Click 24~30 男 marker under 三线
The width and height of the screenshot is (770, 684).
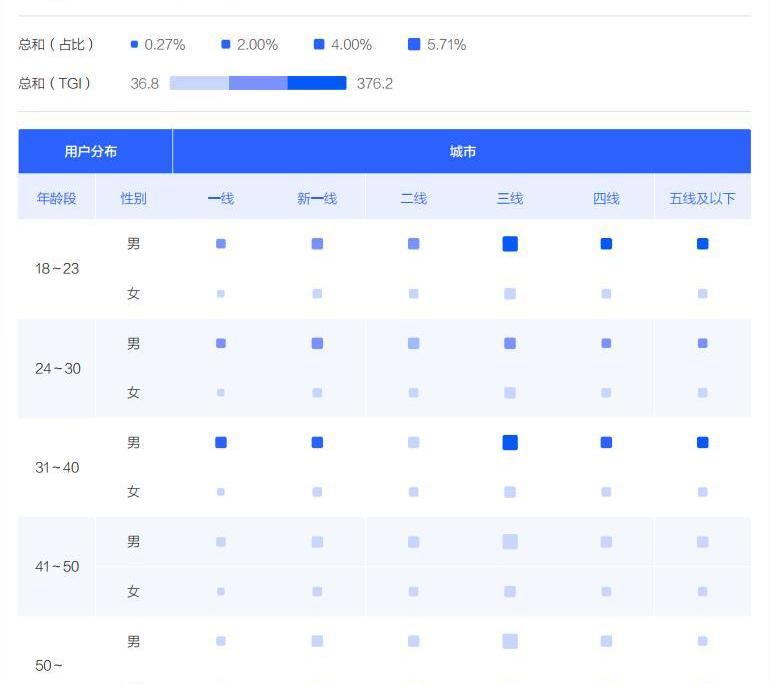[x=510, y=343]
